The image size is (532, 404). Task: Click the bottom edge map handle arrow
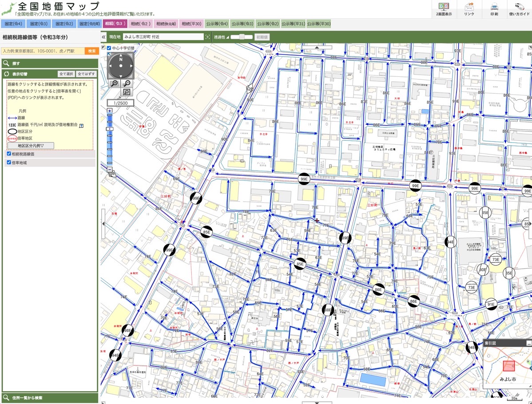point(317,403)
